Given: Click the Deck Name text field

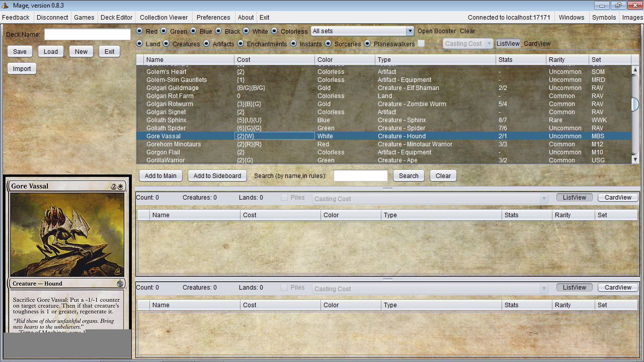Looking at the screenshot, I should coord(88,34).
